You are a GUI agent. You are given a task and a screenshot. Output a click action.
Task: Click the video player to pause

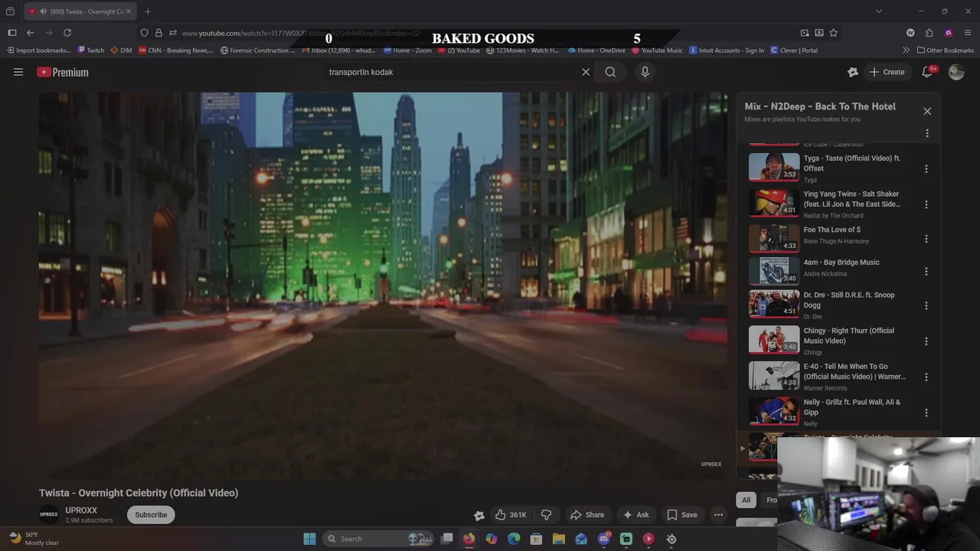(x=383, y=286)
